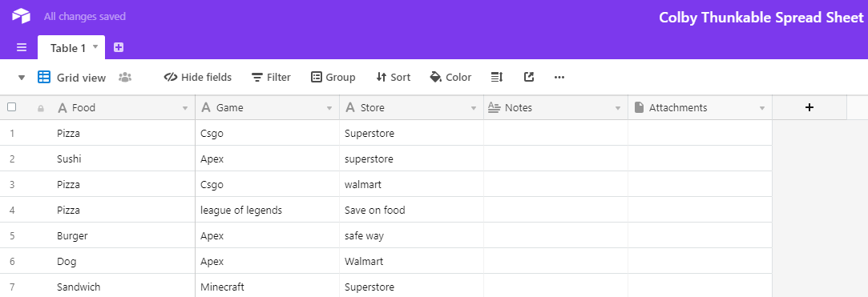Open Game column dropdown arrow

[329, 108]
